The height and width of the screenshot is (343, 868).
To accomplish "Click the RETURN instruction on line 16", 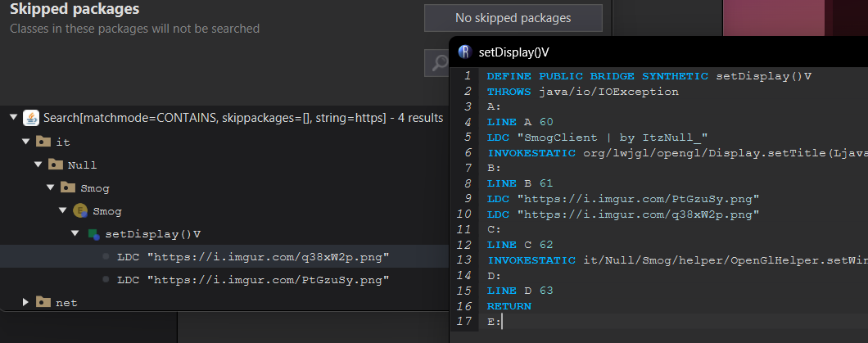I will pyautogui.click(x=509, y=306).
